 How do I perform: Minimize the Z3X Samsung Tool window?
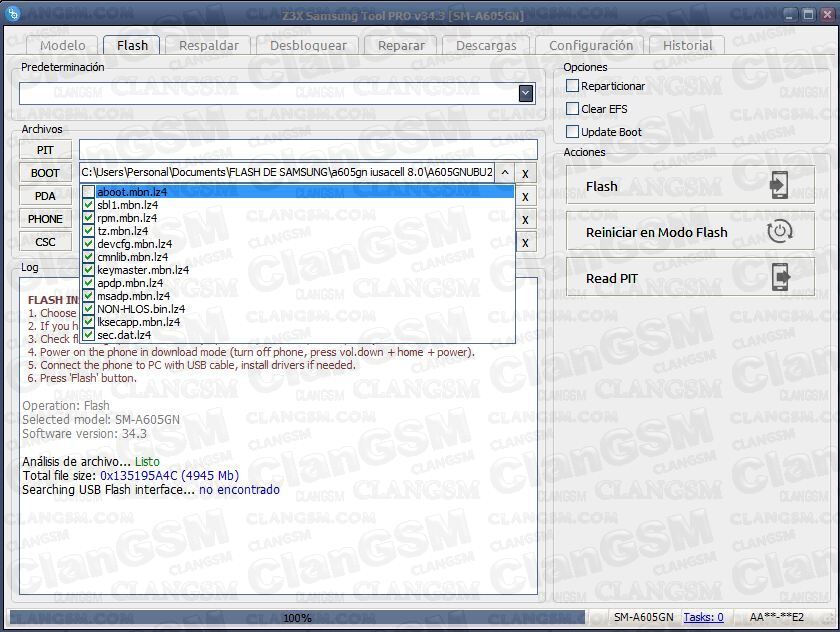[x=789, y=14]
